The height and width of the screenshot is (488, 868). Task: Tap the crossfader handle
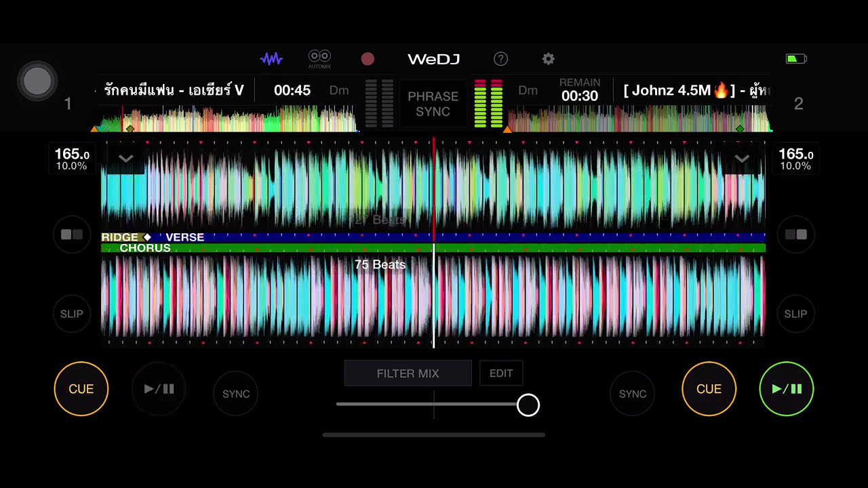(528, 405)
